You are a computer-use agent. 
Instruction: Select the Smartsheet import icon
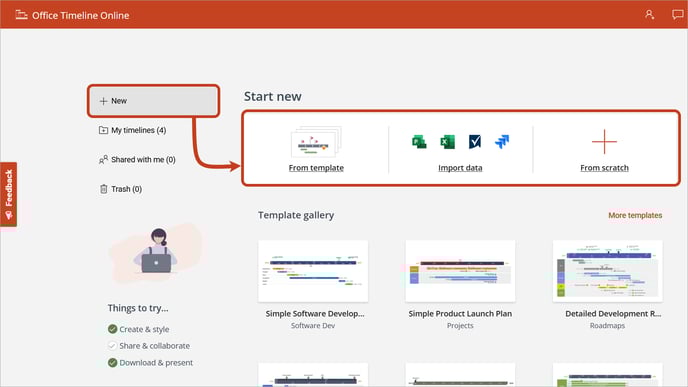475,142
